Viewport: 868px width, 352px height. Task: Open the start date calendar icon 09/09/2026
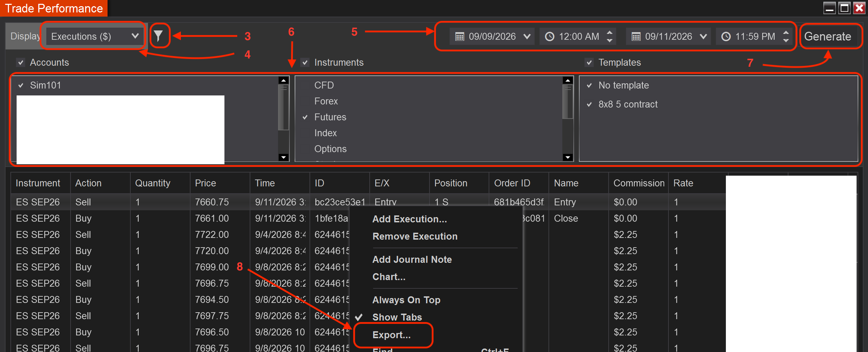click(460, 37)
